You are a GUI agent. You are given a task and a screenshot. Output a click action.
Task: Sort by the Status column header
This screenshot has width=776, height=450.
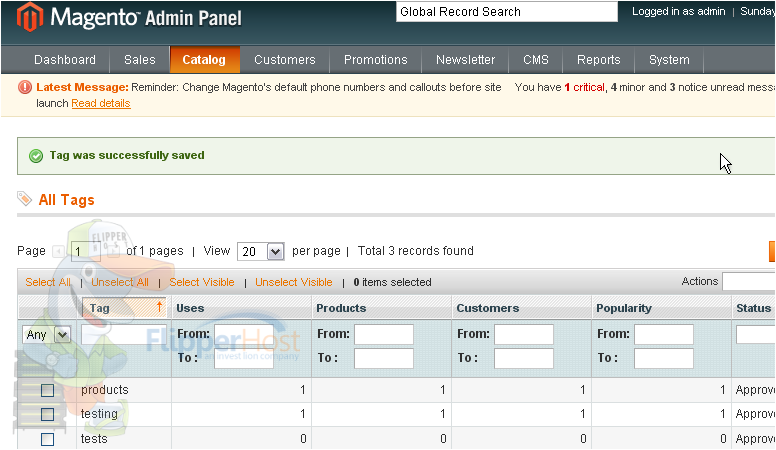(x=753, y=308)
